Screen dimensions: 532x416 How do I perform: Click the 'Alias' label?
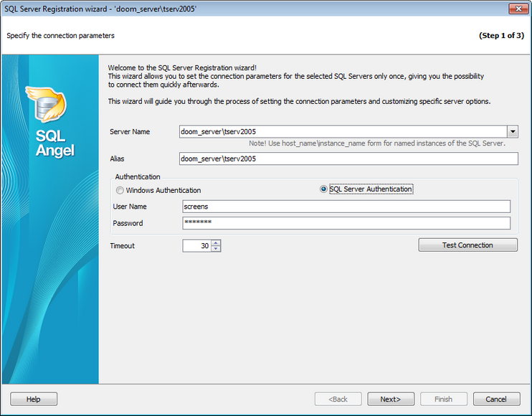(x=117, y=159)
